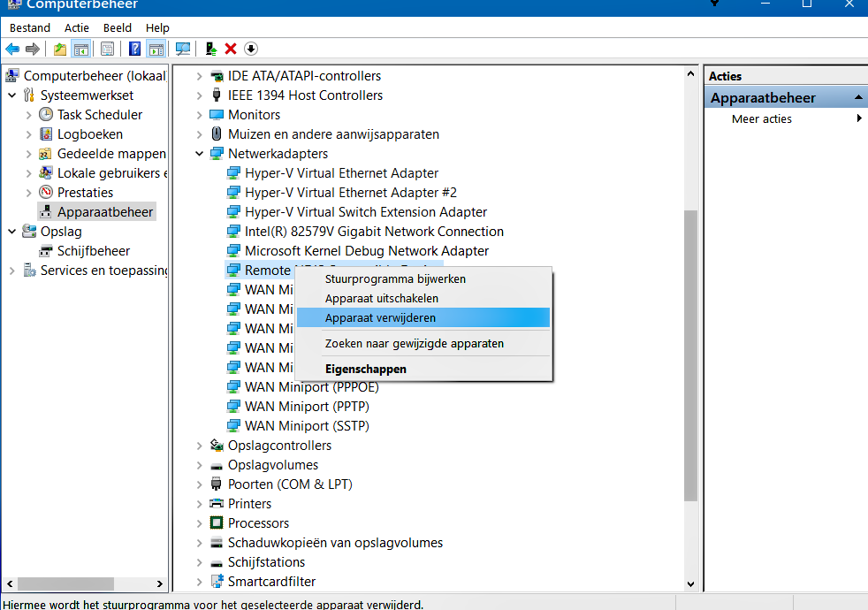The height and width of the screenshot is (610, 868).
Task: Select WAN Miniport (PPPOE)
Action: coord(312,387)
